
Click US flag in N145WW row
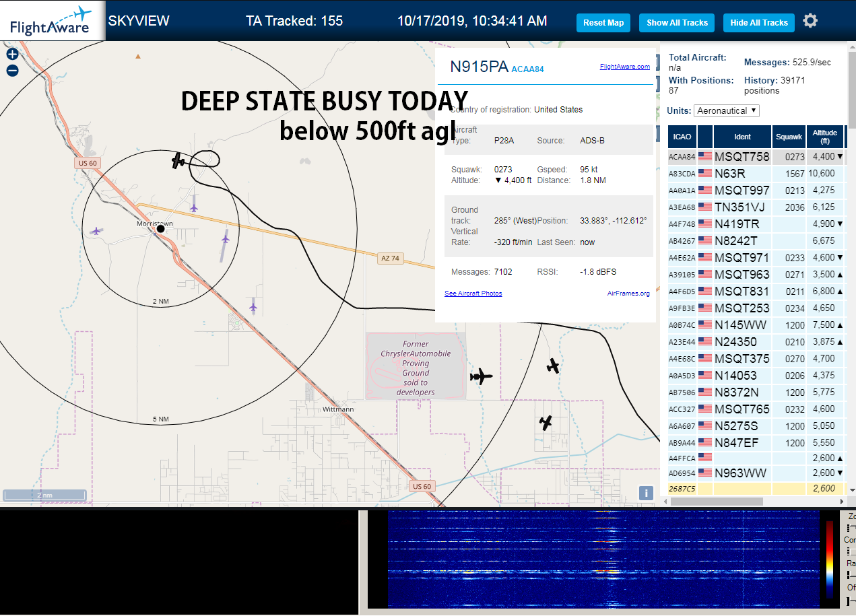705,325
